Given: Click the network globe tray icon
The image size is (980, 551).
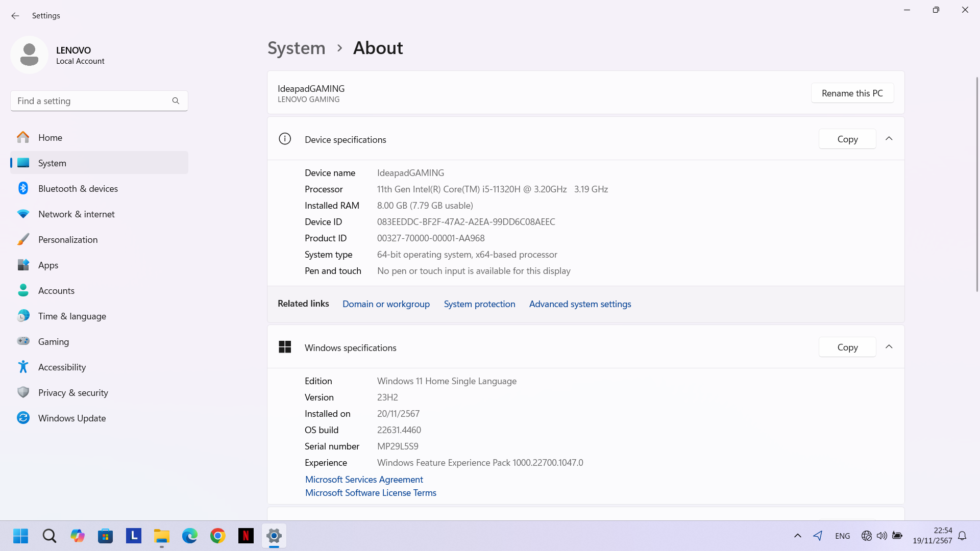Looking at the screenshot, I should (866, 536).
